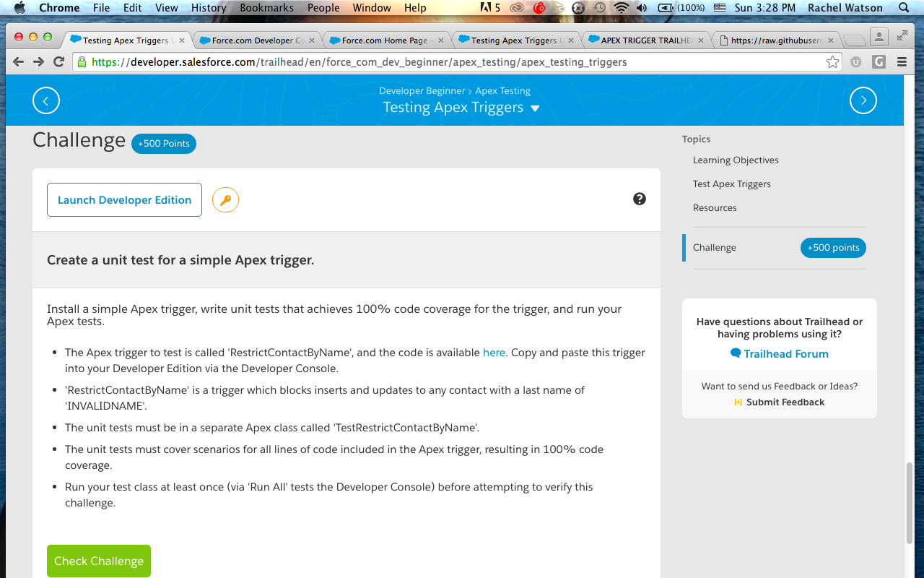Open Chrome hamburger menu
The width and height of the screenshot is (924, 578).
900,62
